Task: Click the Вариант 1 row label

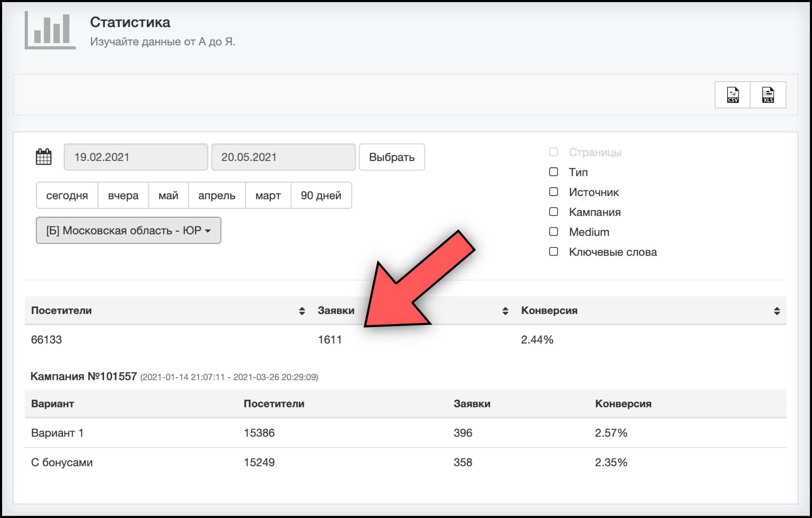Action: (57, 433)
